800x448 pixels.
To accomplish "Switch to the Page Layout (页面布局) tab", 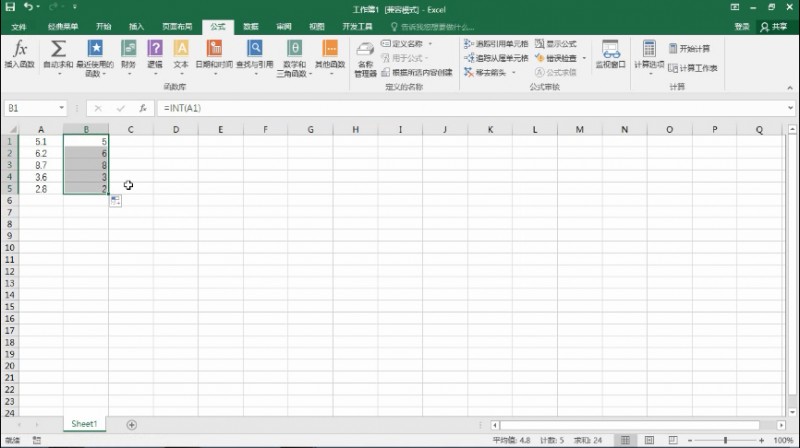I will [177, 27].
